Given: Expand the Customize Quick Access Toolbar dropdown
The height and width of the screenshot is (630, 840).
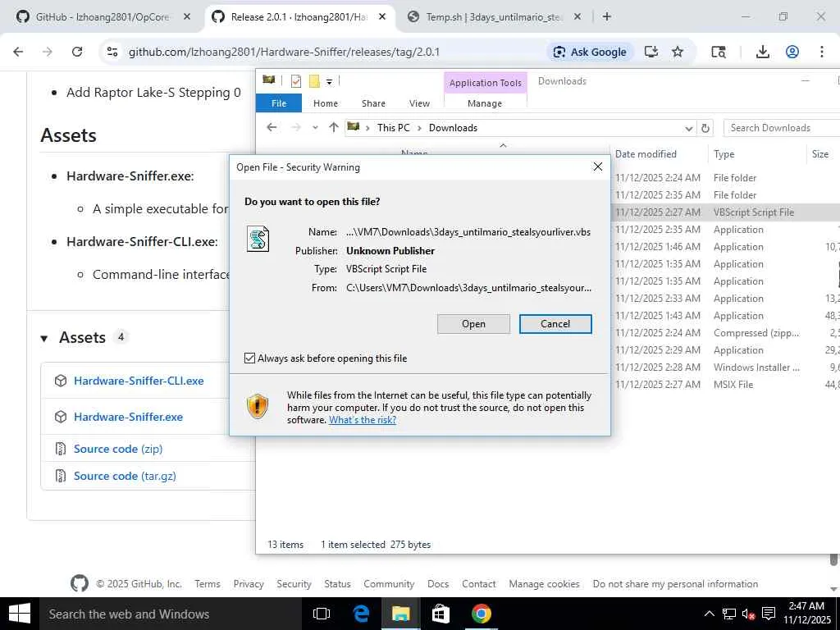Looking at the screenshot, I should pyautogui.click(x=329, y=82).
